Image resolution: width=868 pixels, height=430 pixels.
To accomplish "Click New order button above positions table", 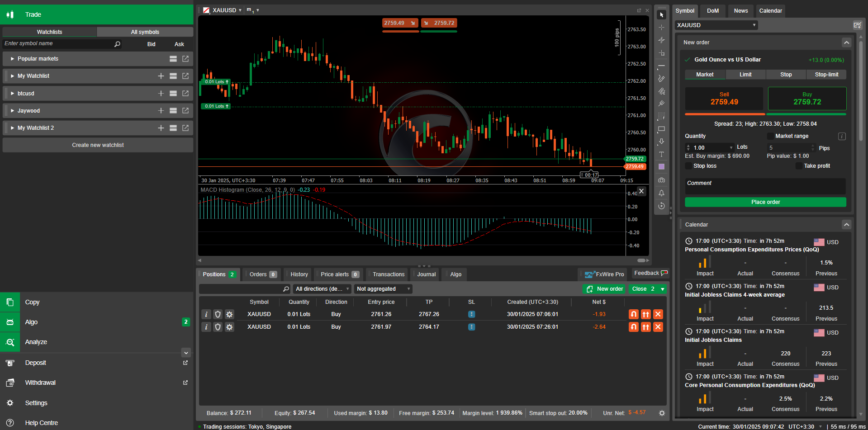I will [604, 289].
